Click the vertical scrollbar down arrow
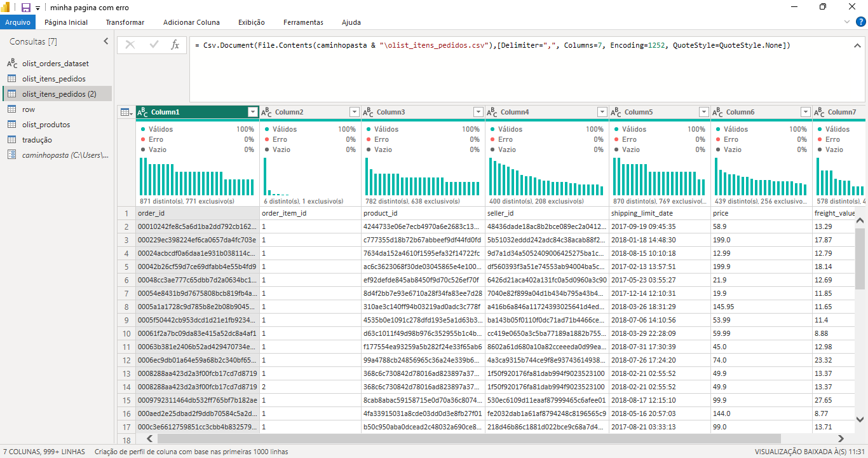The width and height of the screenshot is (868, 458). click(860, 420)
